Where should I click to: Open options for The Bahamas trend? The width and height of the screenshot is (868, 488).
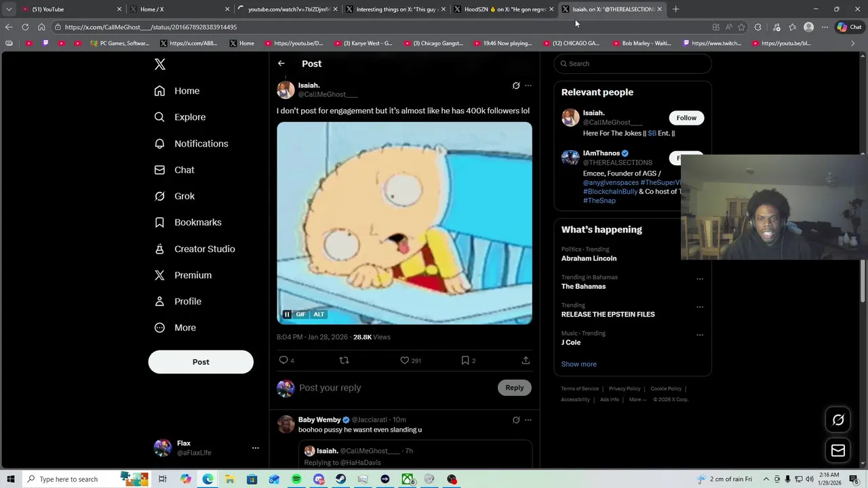point(700,279)
